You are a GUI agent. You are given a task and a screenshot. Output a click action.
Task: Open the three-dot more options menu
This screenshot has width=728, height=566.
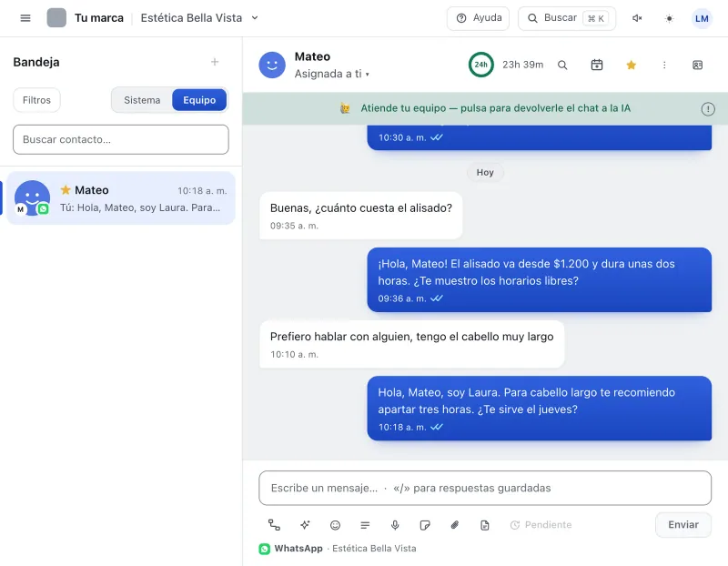pos(664,65)
